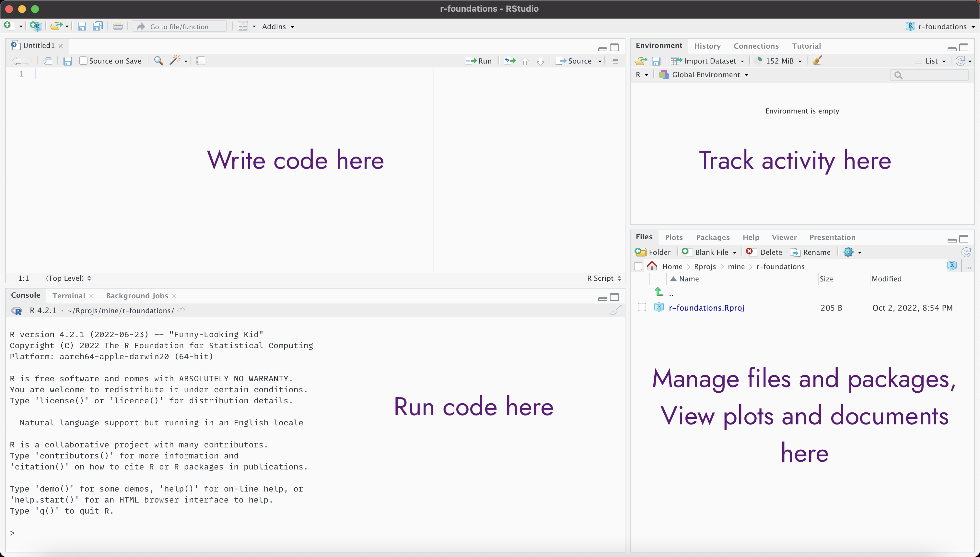Click the Run button in editor
Viewport: 980px width, 557px height.
coord(479,61)
